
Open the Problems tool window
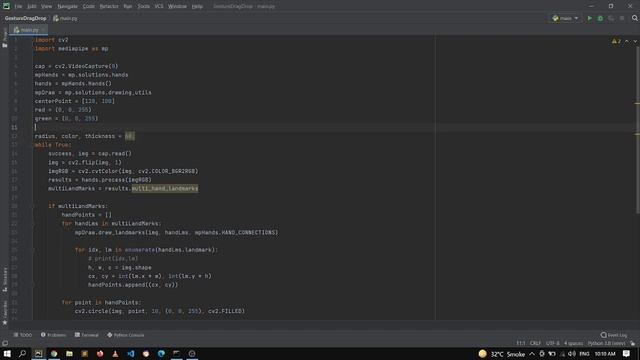click(53, 335)
